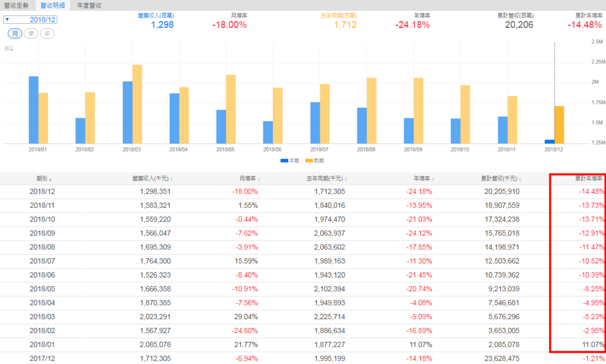Toggle the 前期 legend entry
Image resolution: width=606 pixels, height=364 pixels.
click(315, 160)
